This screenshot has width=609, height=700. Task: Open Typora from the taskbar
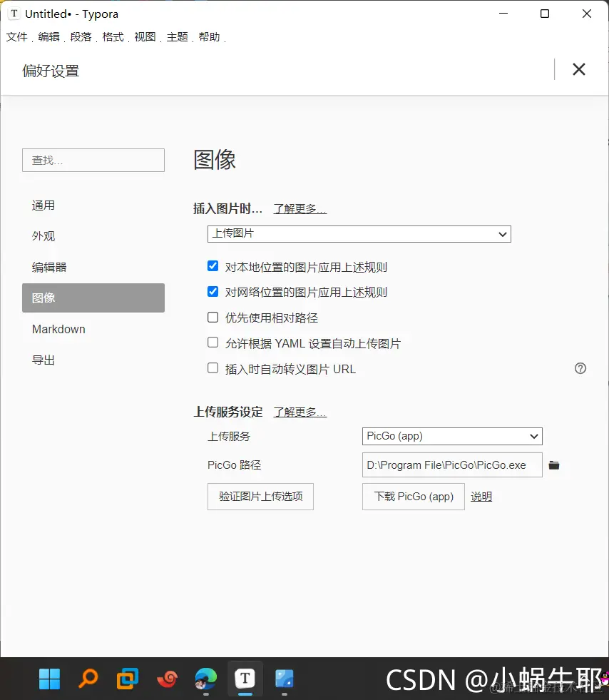pyautogui.click(x=245, y=679)
